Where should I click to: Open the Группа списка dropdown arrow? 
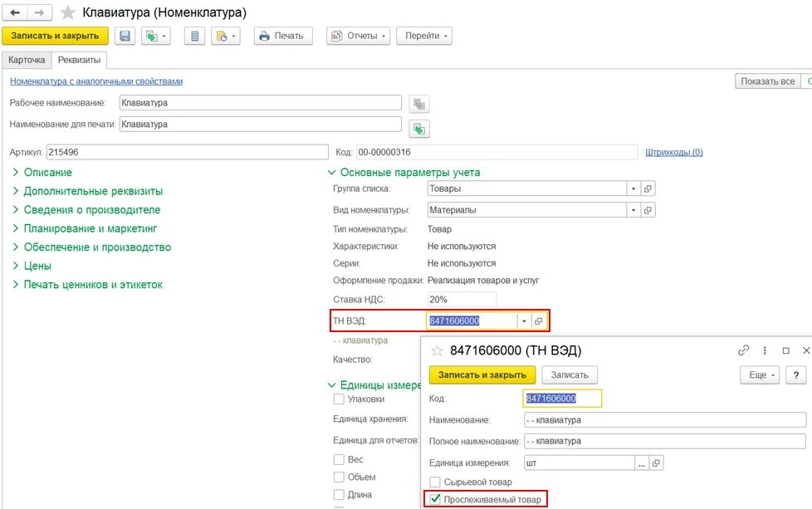633,188
